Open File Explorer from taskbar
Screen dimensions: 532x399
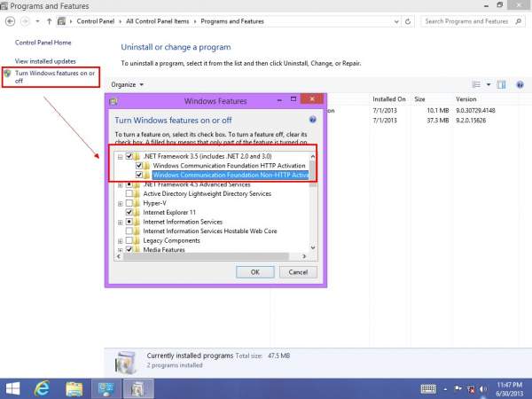pyautogui.click(x=74, y=389)
